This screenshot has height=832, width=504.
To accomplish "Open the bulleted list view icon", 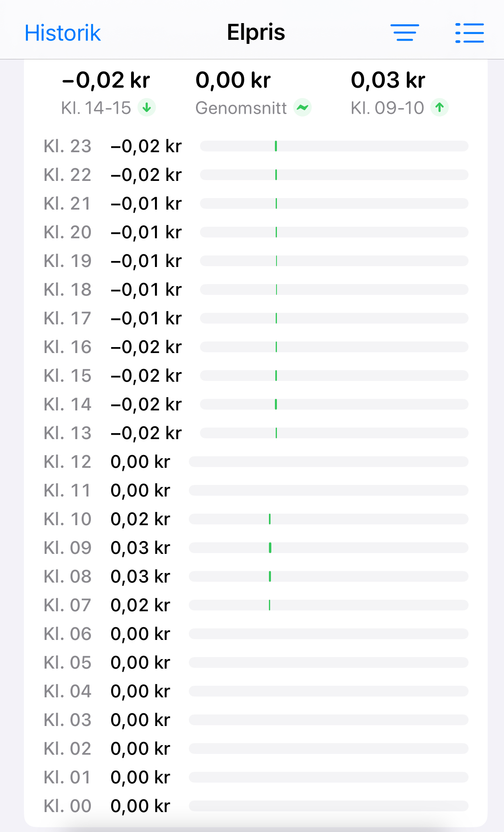I will [469, 33].
